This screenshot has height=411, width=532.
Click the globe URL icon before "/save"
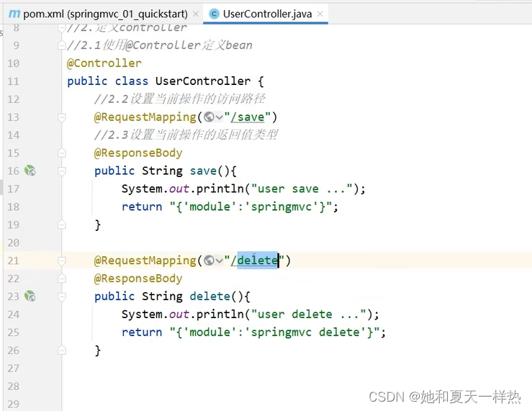pyautogui.click(x=209, y=117)
